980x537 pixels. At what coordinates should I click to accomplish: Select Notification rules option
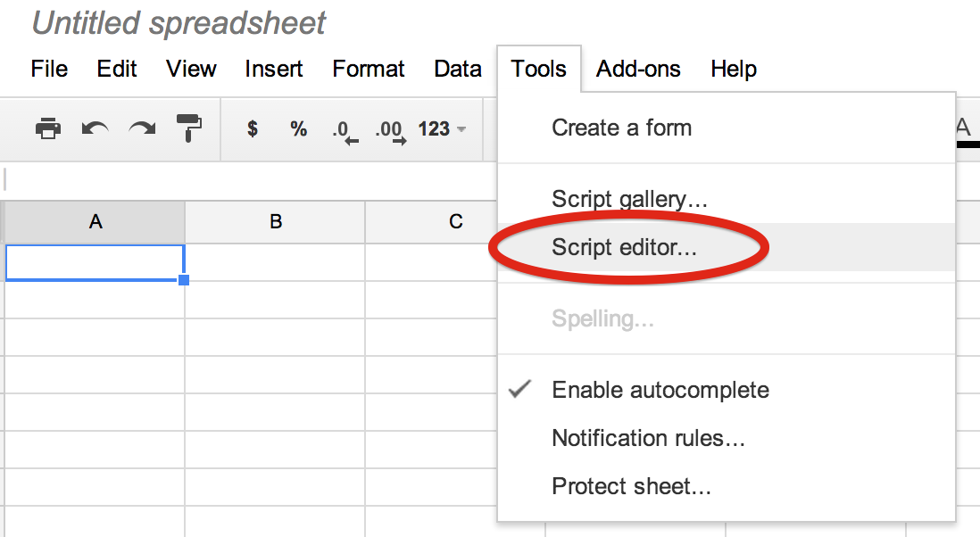(648, 438)
